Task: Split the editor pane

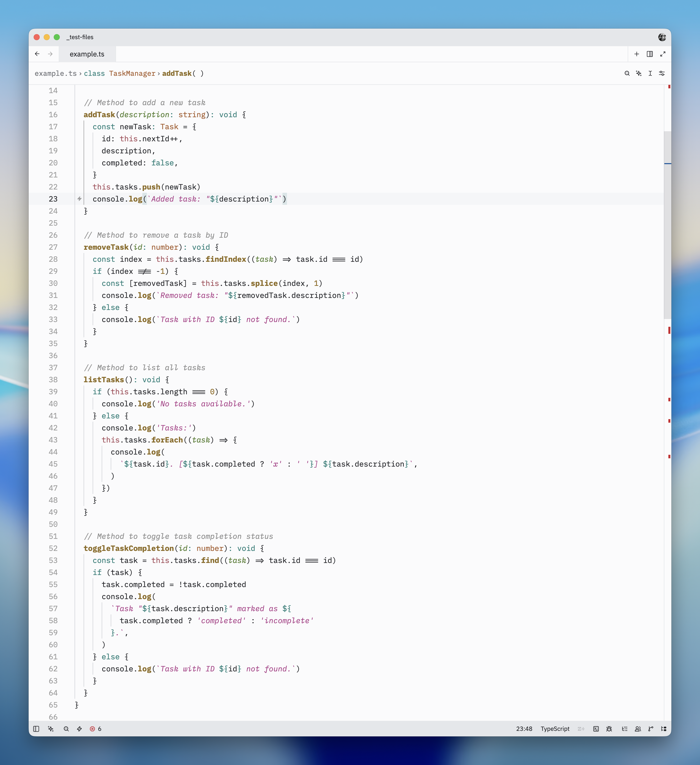Action: (650, 54)
